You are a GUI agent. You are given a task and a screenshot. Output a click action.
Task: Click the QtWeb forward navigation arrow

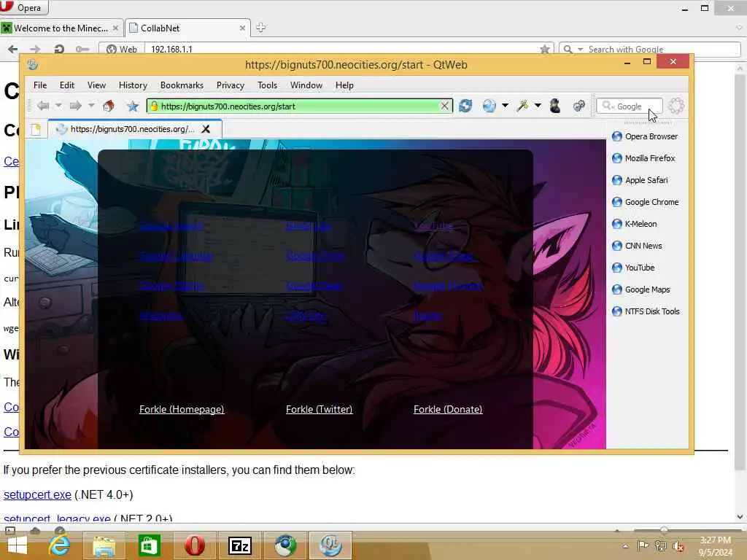[75, 106]
